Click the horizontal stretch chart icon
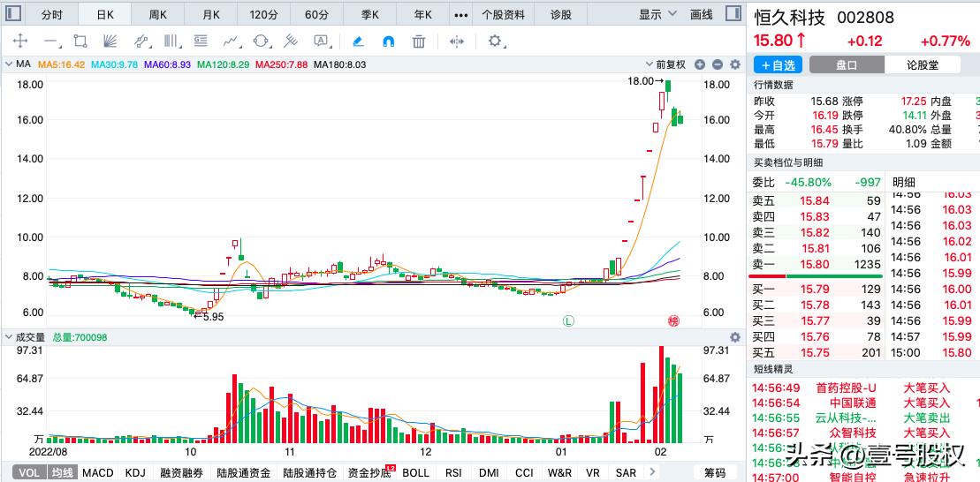Image resolution: width=980 pixels, height=482 pixels. 457,41
